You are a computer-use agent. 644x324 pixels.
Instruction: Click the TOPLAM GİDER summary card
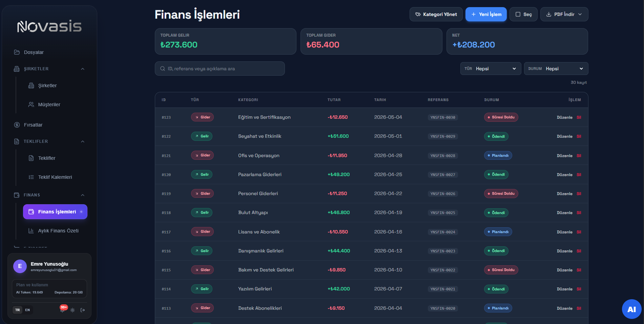[371, 41]
